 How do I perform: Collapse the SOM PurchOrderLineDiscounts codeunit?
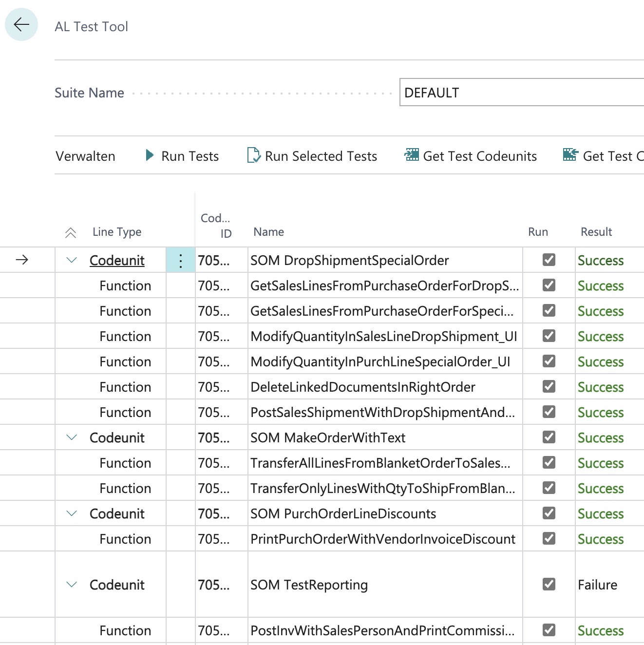[x=72, y=513]
